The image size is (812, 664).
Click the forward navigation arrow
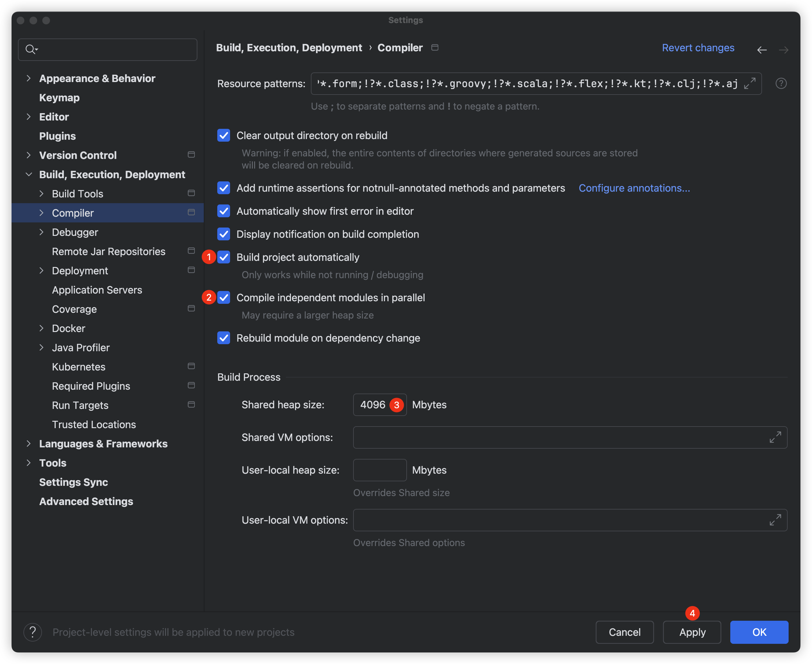[783, 50]
